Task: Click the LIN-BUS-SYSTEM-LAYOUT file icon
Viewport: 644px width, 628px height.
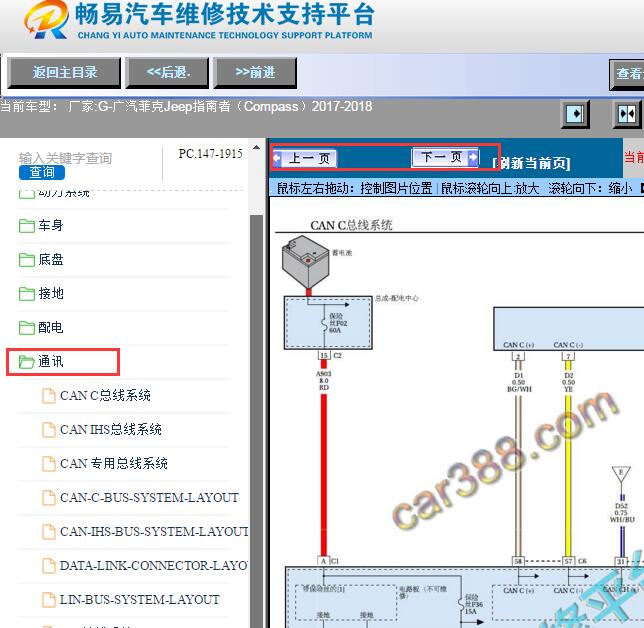Action: click(x=49, y=600)
